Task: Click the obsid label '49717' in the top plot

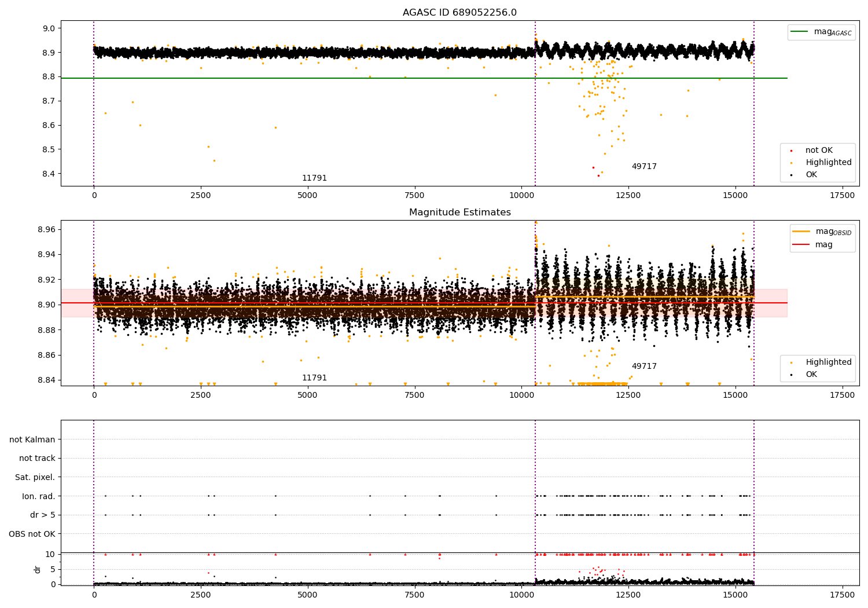Action: [x=644, y=167]
